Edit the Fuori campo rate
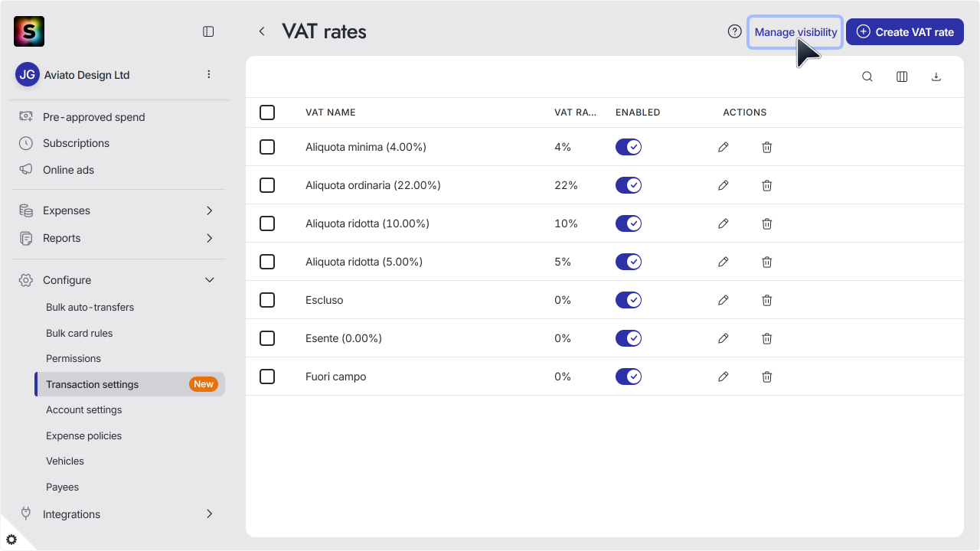Screen dimensions: 980x551 [x=724, y=377]
